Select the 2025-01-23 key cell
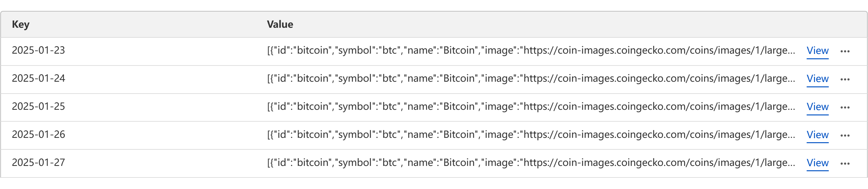This screenshot has height=189, width=868. [38, 50]
